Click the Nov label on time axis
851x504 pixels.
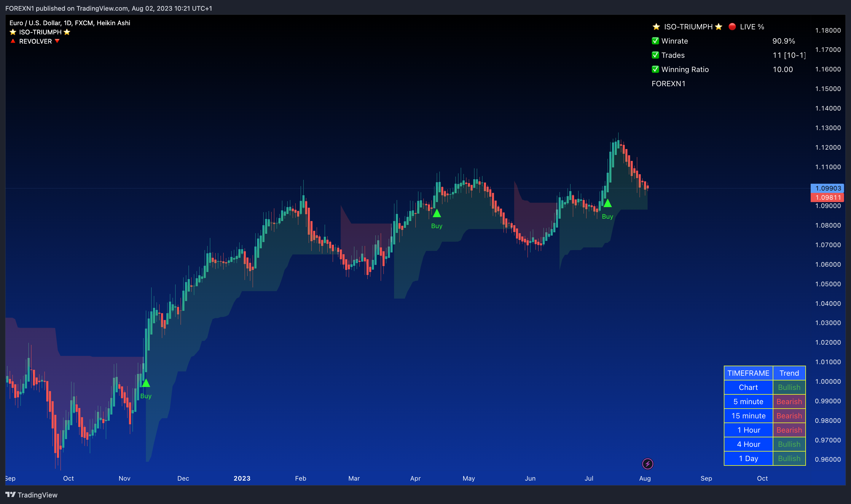tap(124, 478)
